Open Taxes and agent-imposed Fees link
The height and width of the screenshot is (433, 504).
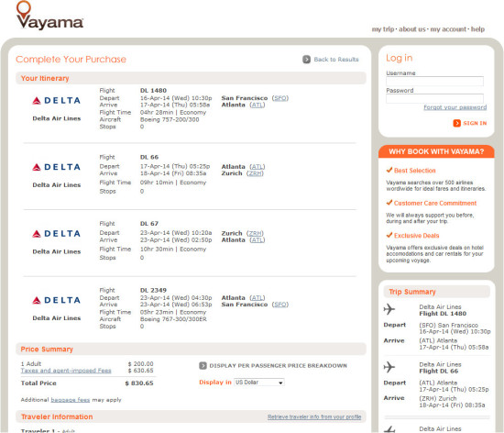pyautogui.click(x=66, y=371)
